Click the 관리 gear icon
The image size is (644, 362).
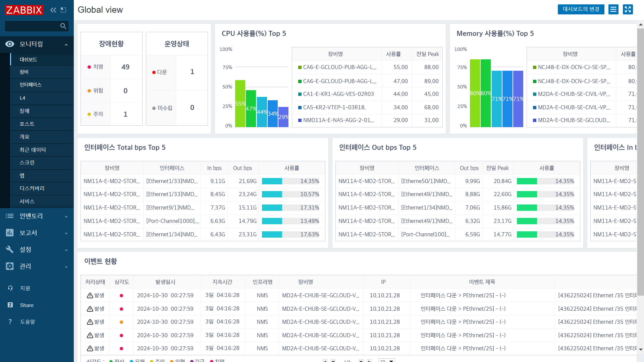tap(10, 266)
